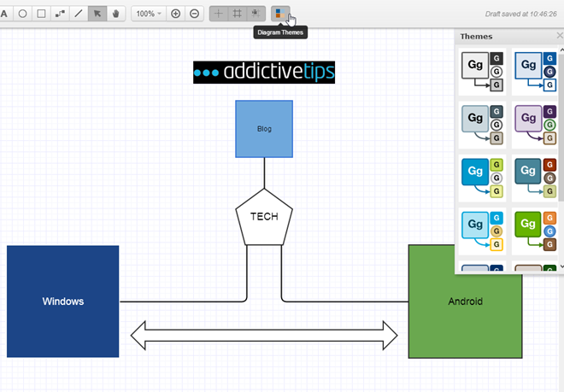The width and height of the screenshot is (564, 392).
Task: Apply the dark blue outlined theme
Action: tap(535, 72)
